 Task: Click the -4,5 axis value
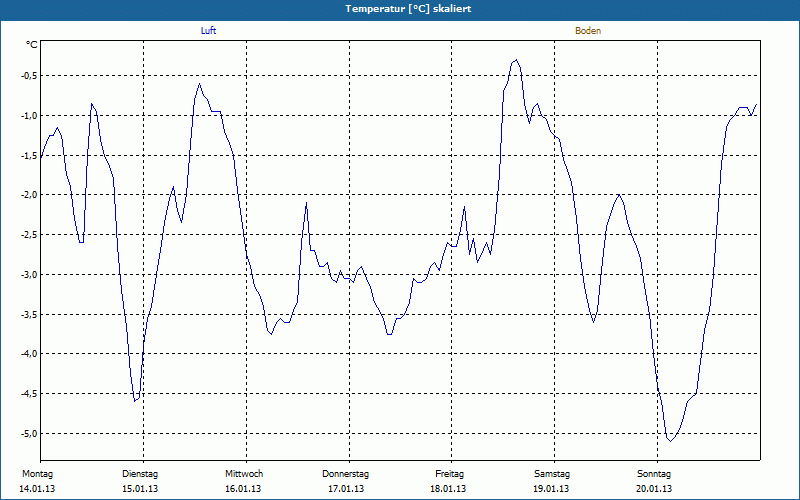29,393
